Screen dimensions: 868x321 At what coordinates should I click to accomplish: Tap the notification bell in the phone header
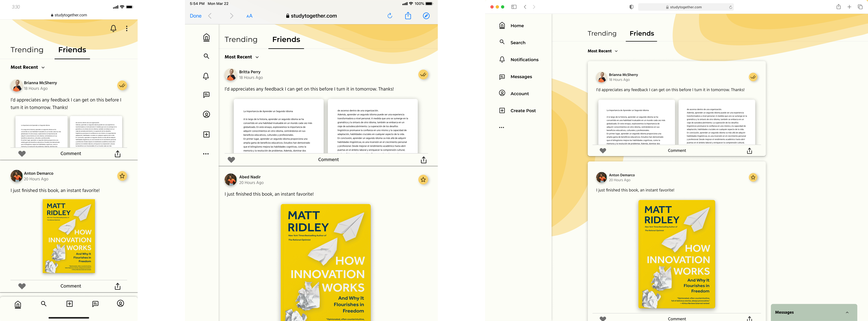pyautogui.click(x=114, y=29)
